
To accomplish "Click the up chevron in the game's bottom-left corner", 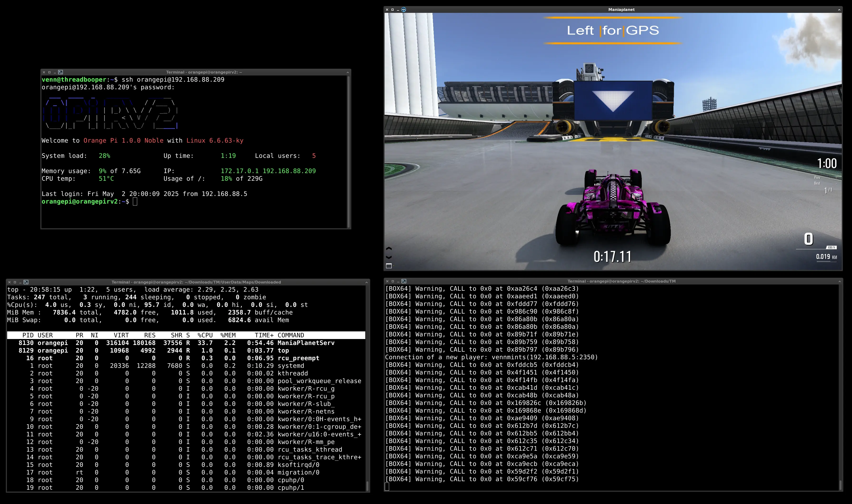I will pyautogui.click(x=389, y=249).
